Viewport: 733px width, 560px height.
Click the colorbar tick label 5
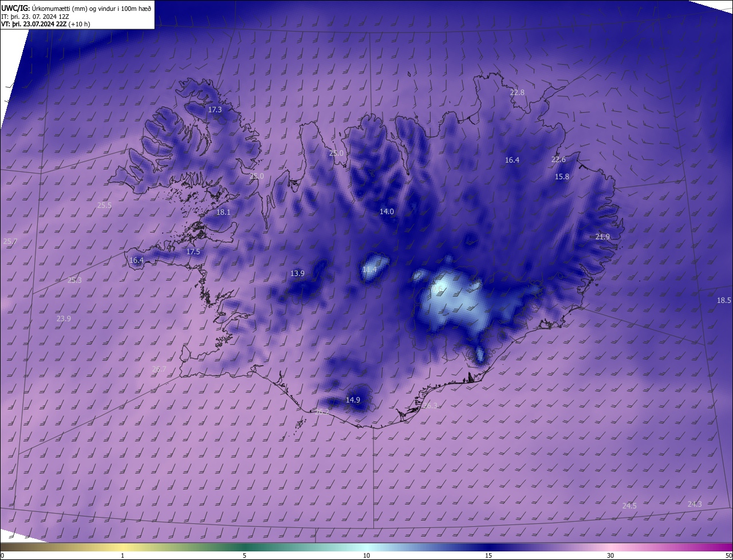tap(245, 555)
